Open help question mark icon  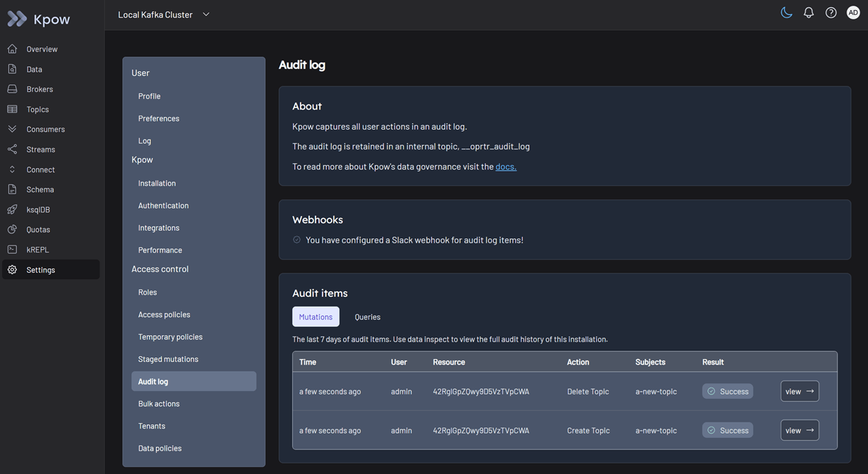[x=831, y=13]
